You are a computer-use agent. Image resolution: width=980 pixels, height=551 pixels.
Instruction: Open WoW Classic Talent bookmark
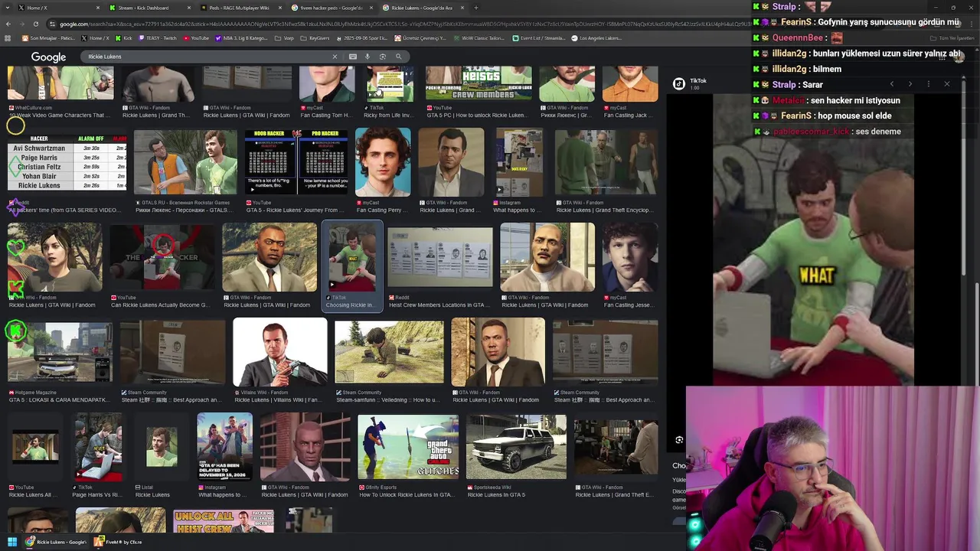pos(481,38)
